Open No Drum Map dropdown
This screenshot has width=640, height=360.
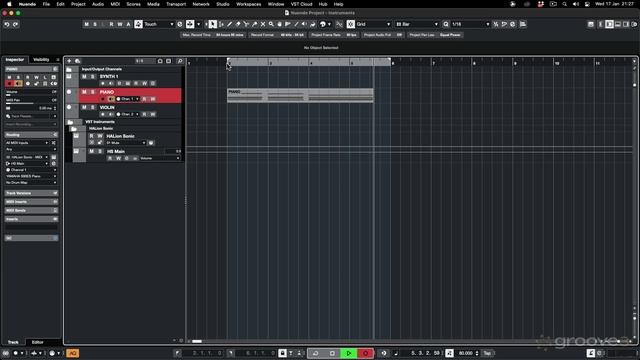coord(31,182)
